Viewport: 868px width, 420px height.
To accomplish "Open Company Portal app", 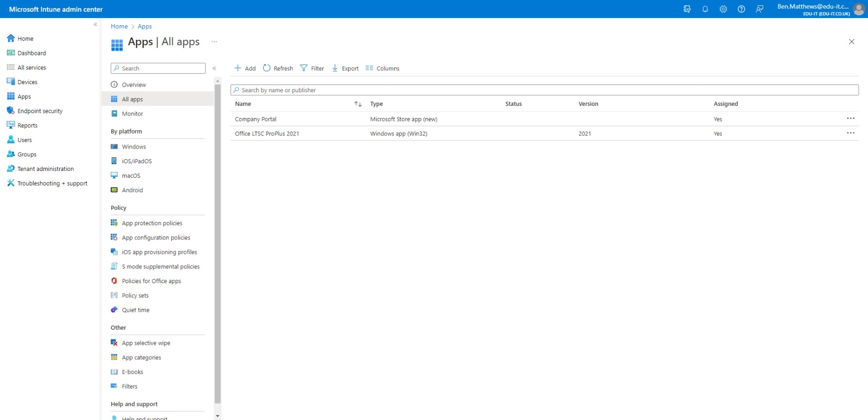I will pyautogui.click(x=255, y=119).
